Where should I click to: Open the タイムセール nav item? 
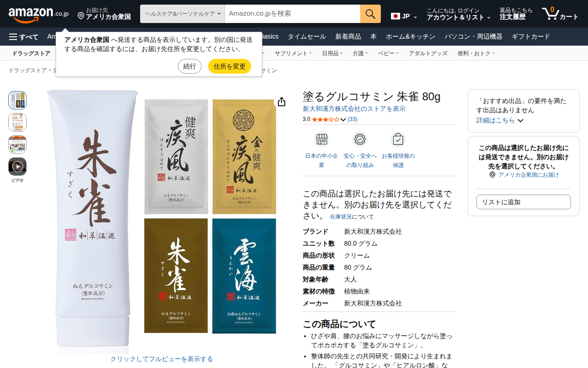(x=307, y=37)
